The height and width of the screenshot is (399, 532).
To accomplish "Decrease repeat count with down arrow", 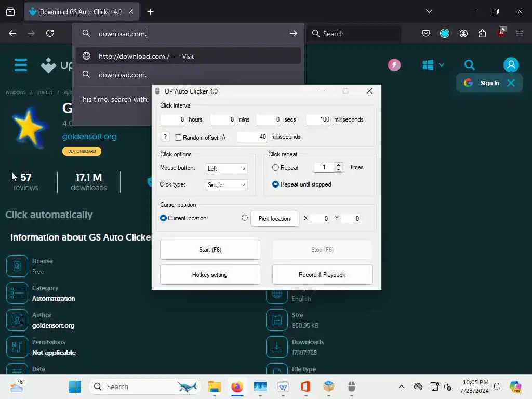I will (x=338, y=170).
